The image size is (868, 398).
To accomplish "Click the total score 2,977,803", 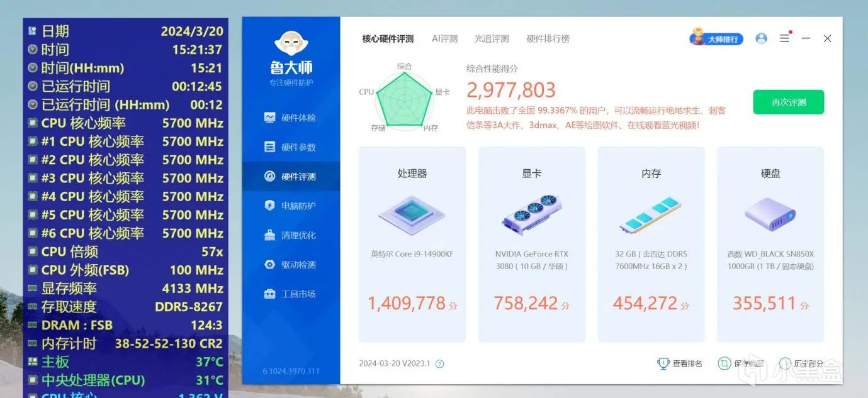I will [511, 90].
